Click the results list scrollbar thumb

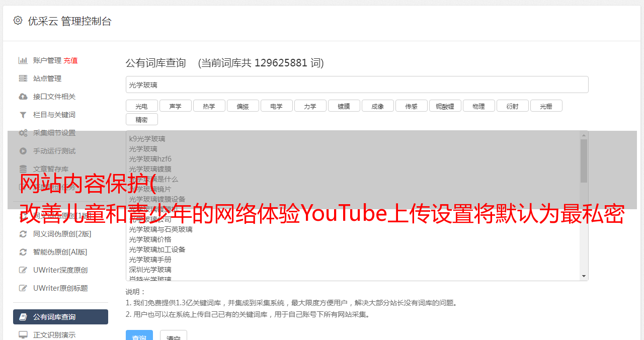click(584, 161)
